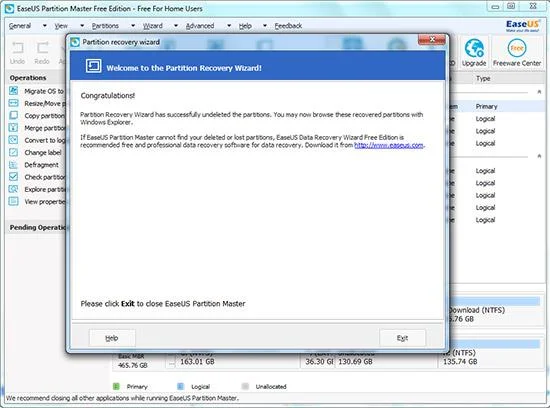550x408 pixels.
Task: Open the Partitions menu
Action: 105,26
